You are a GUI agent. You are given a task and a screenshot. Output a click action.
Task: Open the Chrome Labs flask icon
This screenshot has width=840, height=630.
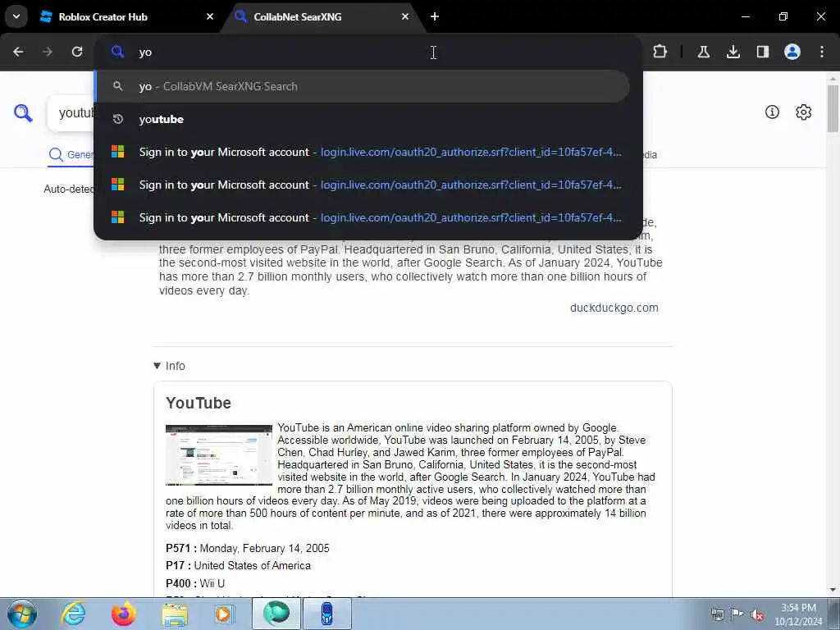point(703,52)
